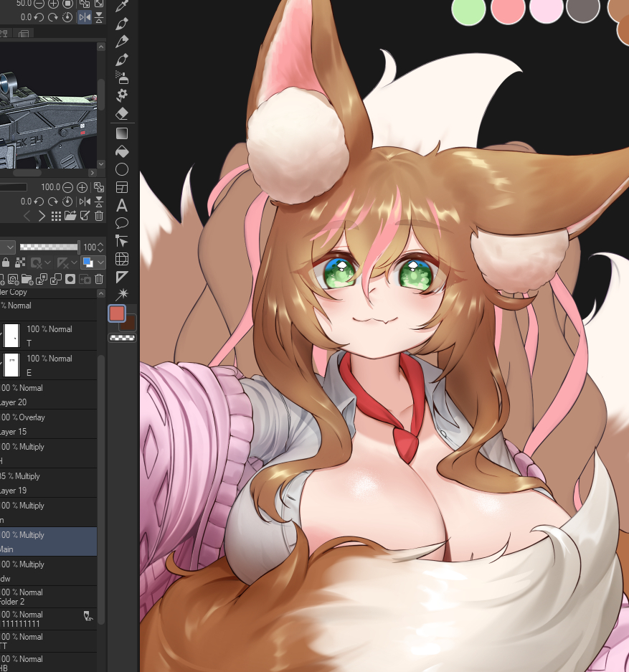Viewport: 629px width, 672px height.
Task: Toggle flip horizontal view in the top toolbar
Action: 85,16
